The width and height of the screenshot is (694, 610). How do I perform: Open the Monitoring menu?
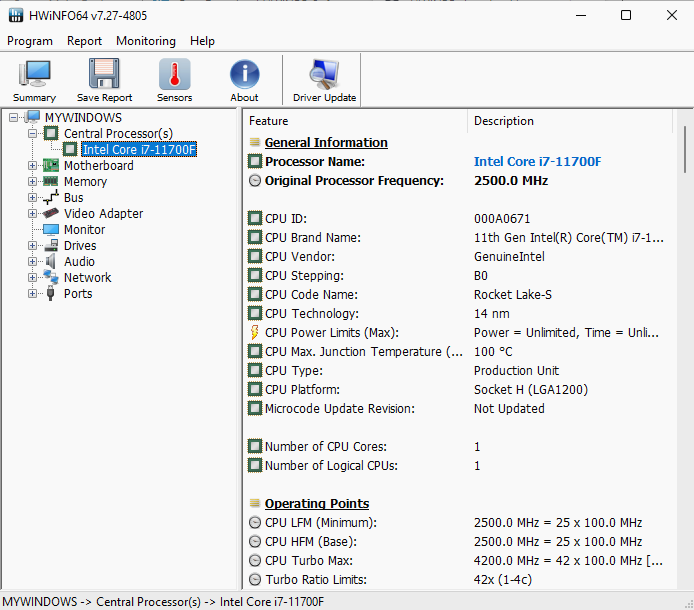point(145,41)
